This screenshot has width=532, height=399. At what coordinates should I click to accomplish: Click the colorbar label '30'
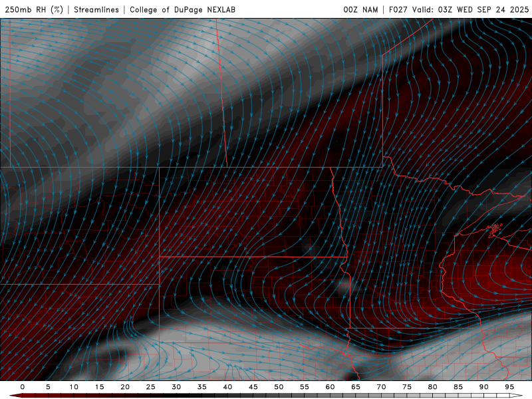[176, 387]
